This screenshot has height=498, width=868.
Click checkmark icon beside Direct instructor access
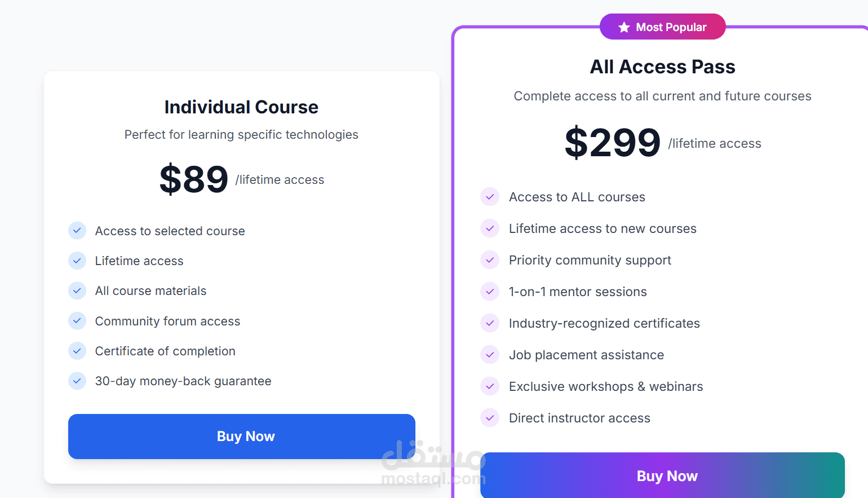tap(490, 418)
